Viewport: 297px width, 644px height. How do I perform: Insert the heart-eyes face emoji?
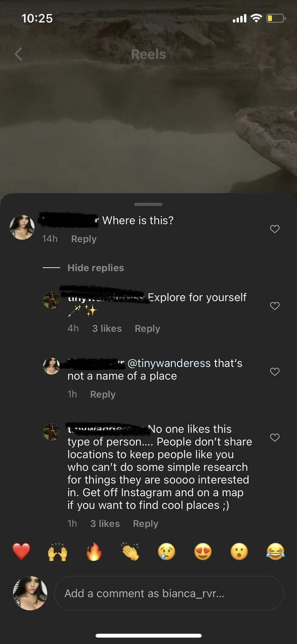point(203,552)
